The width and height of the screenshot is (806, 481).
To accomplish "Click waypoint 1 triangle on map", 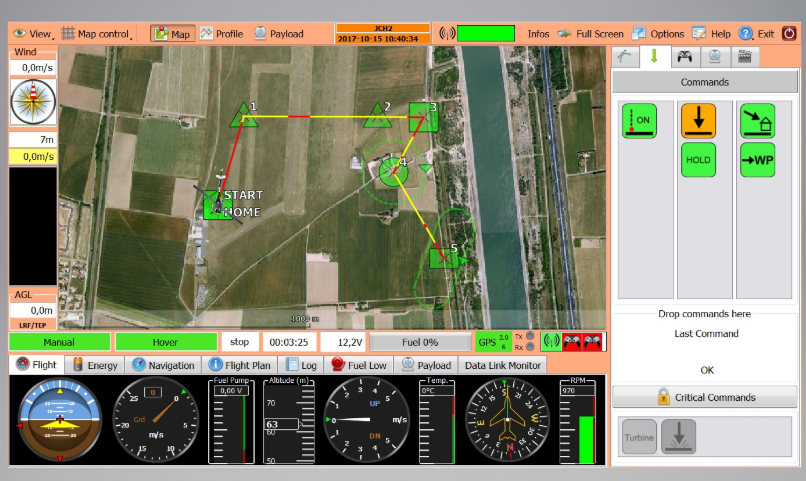I will (x=243, y=116).
